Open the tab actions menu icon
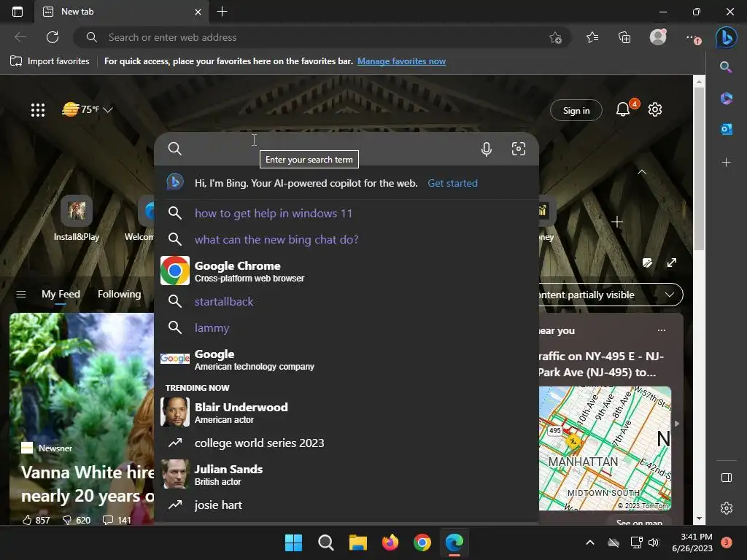This screenshot has height=560, width=747. (x=18, y=12)
